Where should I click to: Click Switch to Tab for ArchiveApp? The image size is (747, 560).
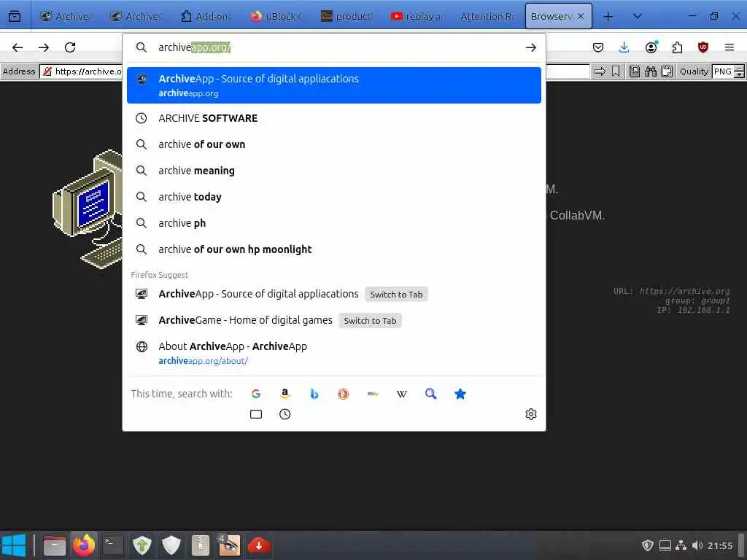tap(396, 295)
